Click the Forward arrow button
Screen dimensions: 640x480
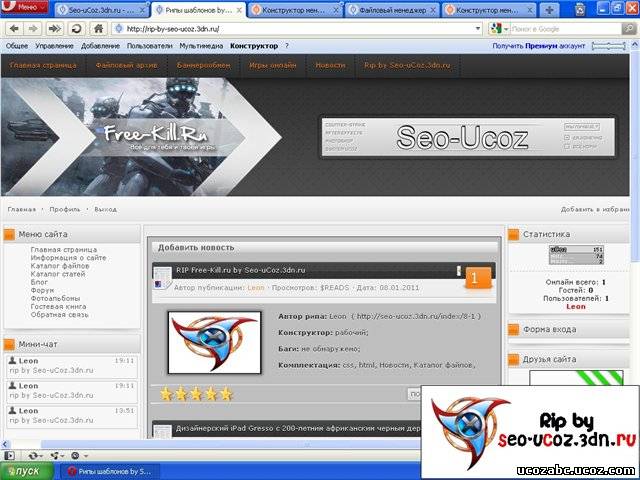pyautogui.click(x=33, y=29)
